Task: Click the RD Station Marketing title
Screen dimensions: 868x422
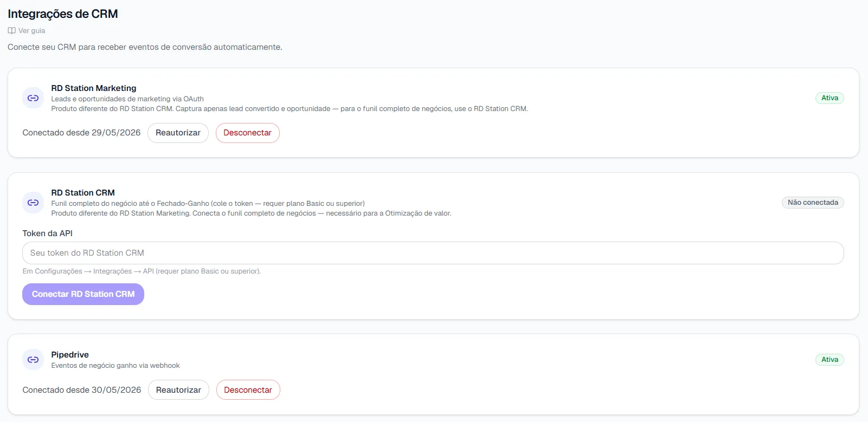Action: [x=94, y=88]
